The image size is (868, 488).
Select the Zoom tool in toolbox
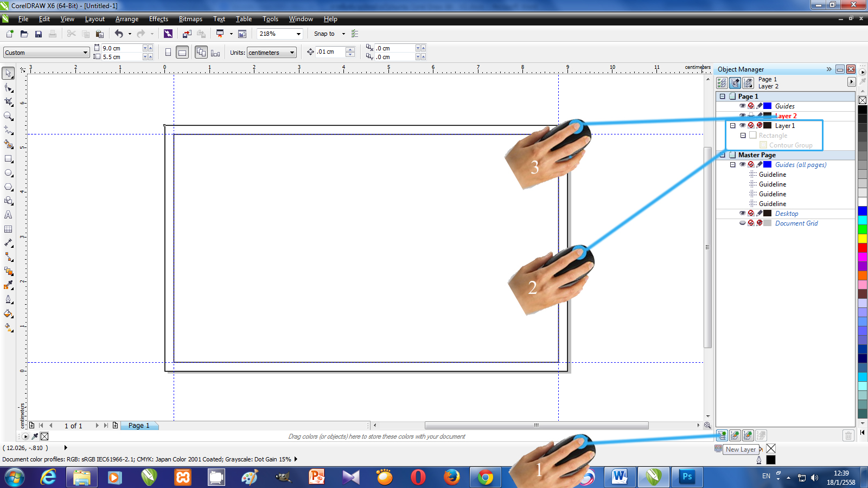click(x=9, y=116)
